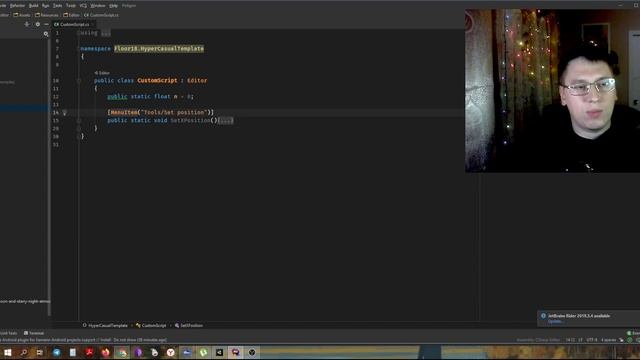The image size is (640, 360).
Task: Click the LF line separator indicator
Action: click(580, 340)
